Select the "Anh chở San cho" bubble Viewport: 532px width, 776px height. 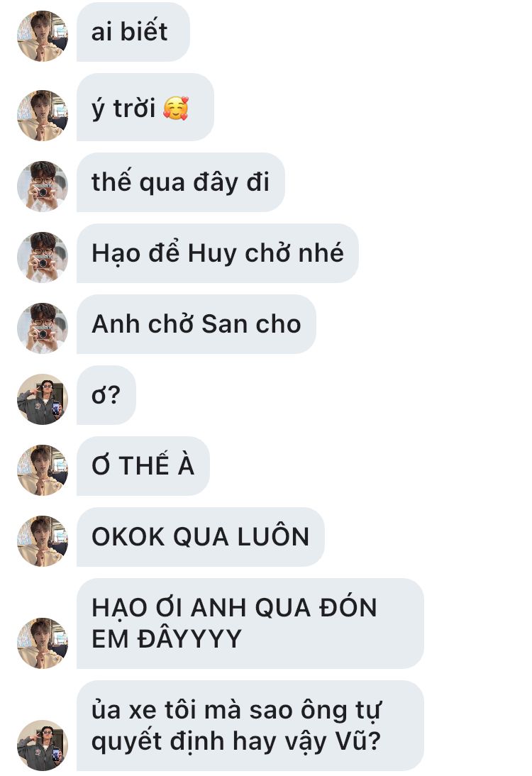point(196,324)
